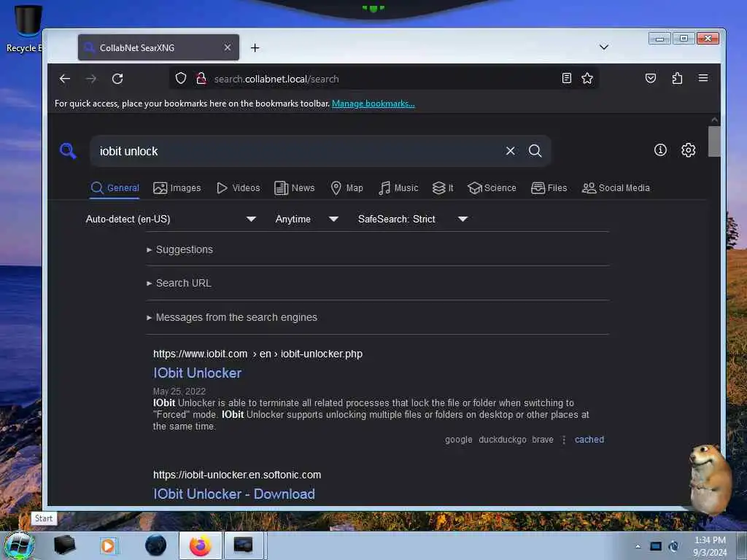This screenshot has width=747, height=560.
Task: Switch to the Science category tab
Action: tap(492, 188)
